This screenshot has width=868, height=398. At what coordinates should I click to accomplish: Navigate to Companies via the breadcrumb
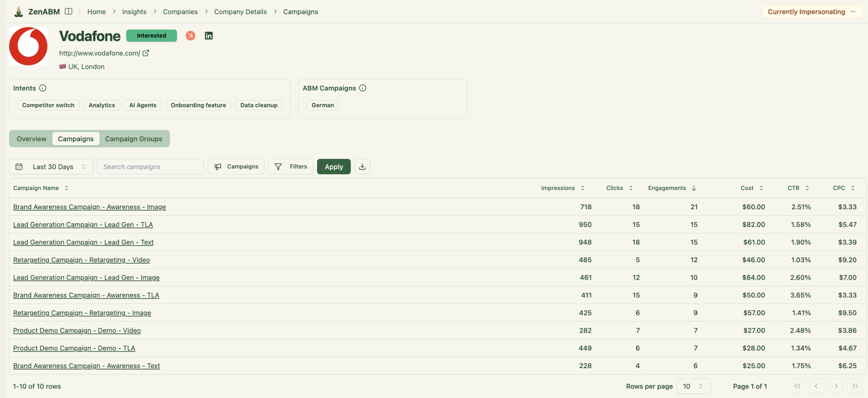pyautogui.click(x=180, y=11)
